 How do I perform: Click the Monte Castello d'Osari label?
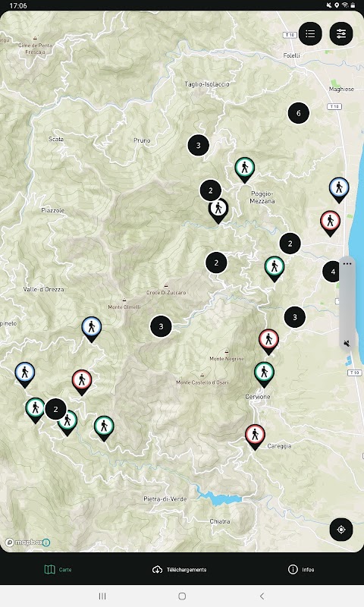[202, 382]
